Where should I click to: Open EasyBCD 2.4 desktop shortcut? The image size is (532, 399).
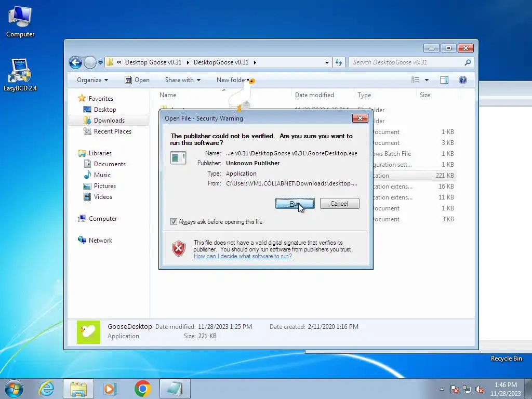[x=20, y=75]
